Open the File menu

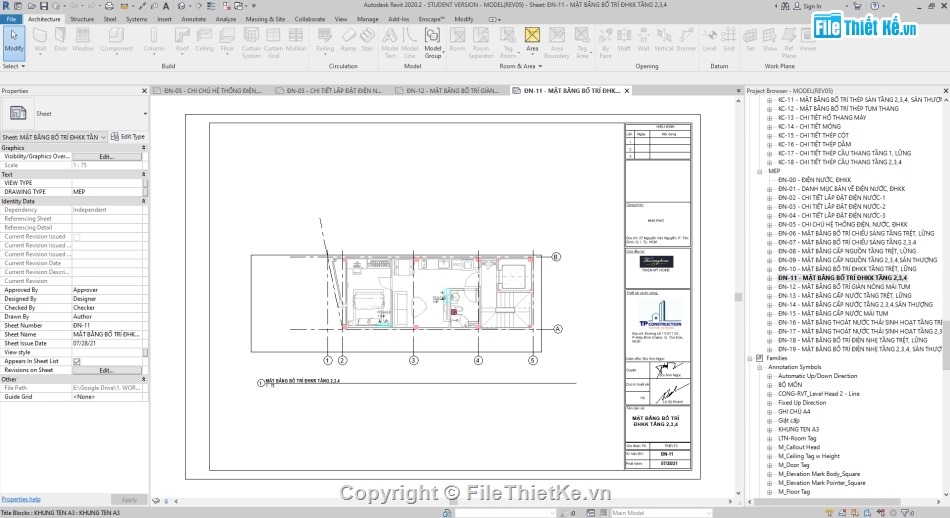[11, 19]
